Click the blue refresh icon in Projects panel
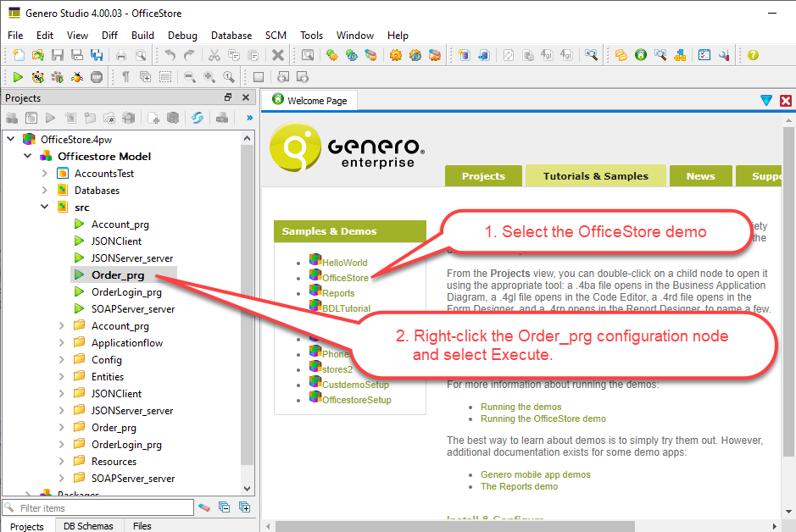The image size is (796, 532). (x=198, y=118)
